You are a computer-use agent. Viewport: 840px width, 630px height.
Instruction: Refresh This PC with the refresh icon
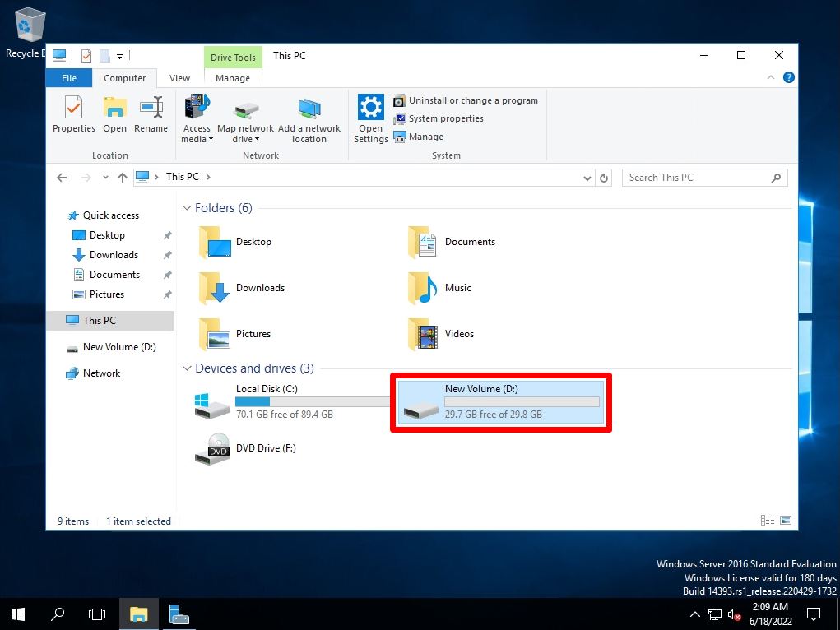pos(604,177)
